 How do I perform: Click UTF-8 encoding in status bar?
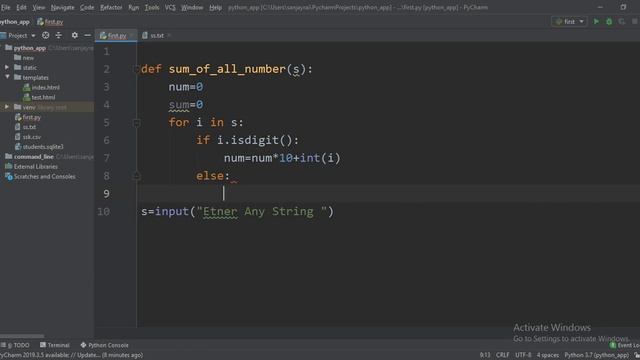pyautogui.click(x=523, y=355)
